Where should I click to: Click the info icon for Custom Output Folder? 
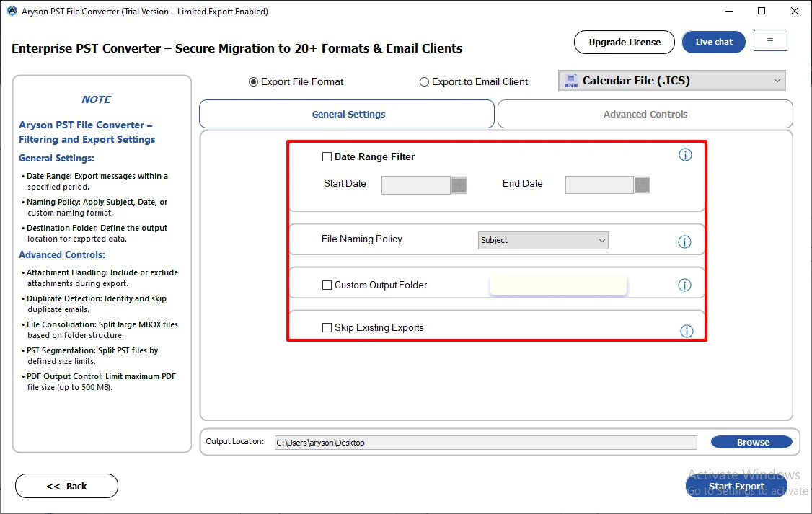pos(684,285)
